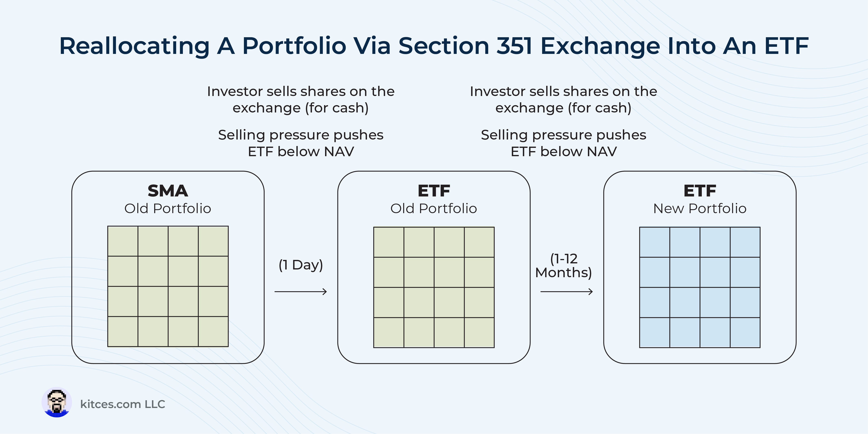Click the arrow under "(1-12 Months)"
Viewport: 868px width, 434px height.
(566, 291)
